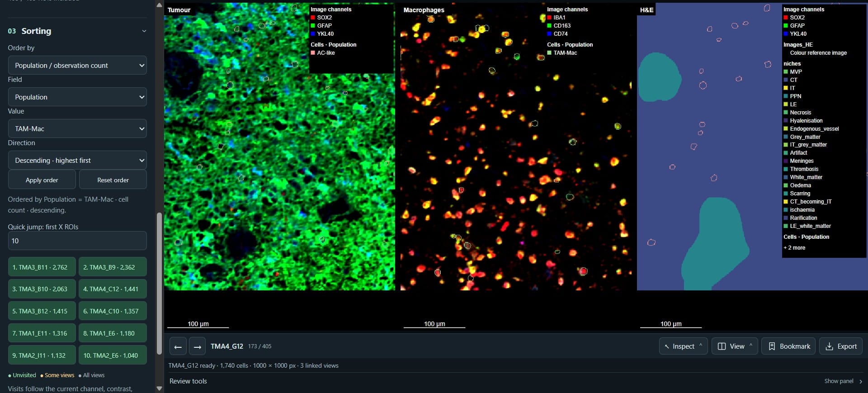The height and width of the screenshot is (393, 868).
Task: Open the Order by dropdown
Action: point(77,65)
